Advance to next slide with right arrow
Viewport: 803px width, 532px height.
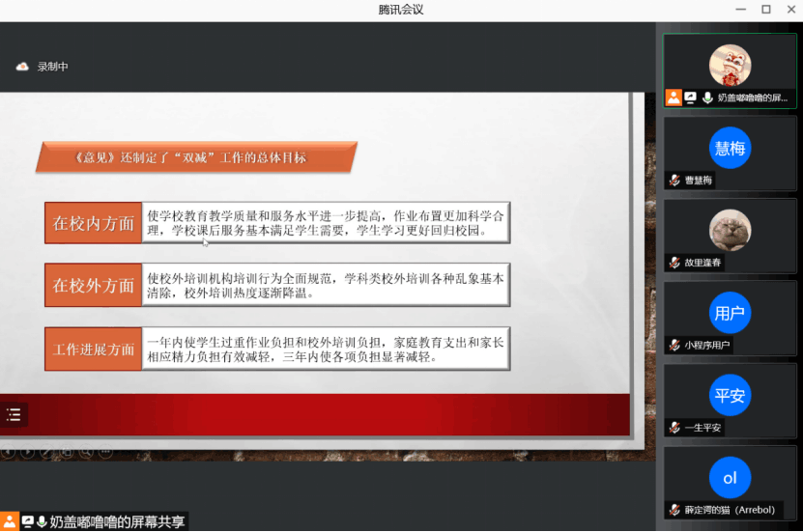point(27,451)
